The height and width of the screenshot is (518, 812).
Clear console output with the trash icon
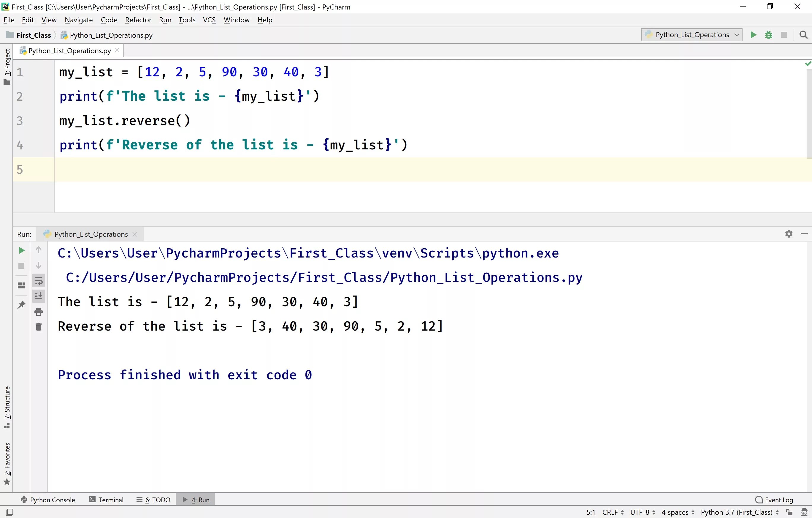[39, 327]
